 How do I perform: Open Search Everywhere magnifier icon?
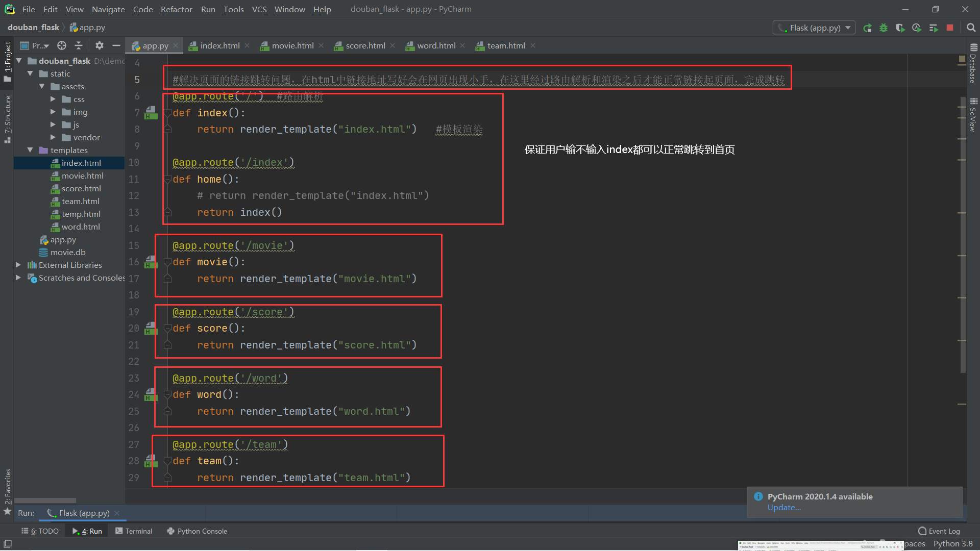pyautogui.click(x=971, y=28)
